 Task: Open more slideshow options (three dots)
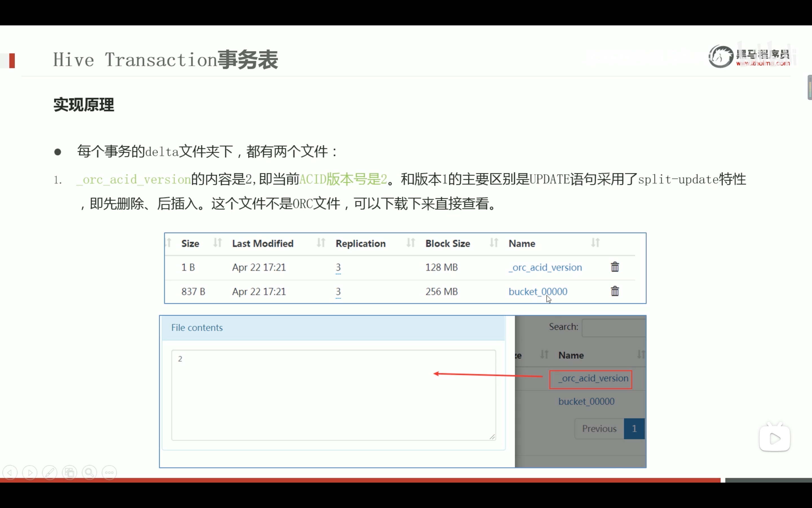point(109,473)
